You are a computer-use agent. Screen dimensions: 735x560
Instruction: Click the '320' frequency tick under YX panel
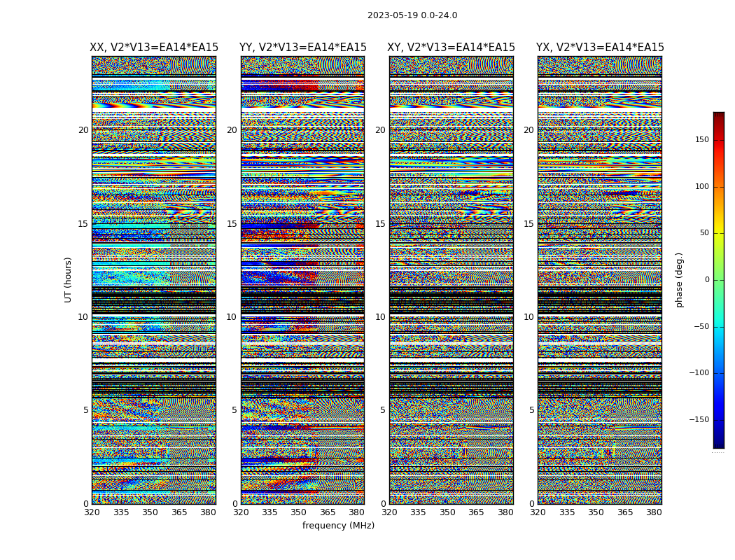(538, 512)
